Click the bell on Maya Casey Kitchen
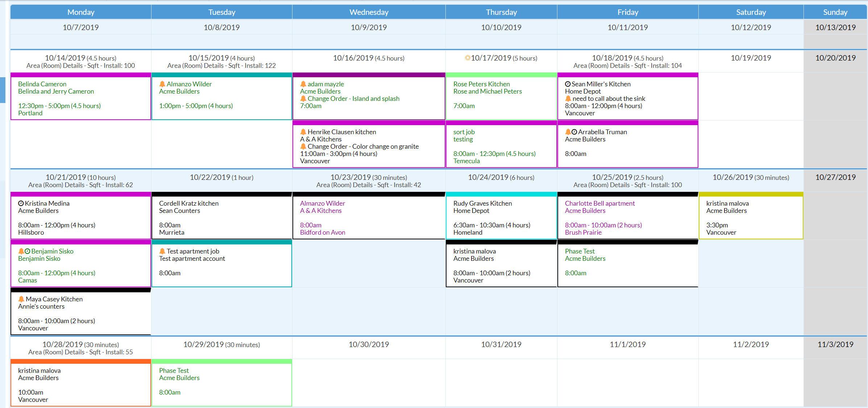The image size is (868, 408). 21,299
